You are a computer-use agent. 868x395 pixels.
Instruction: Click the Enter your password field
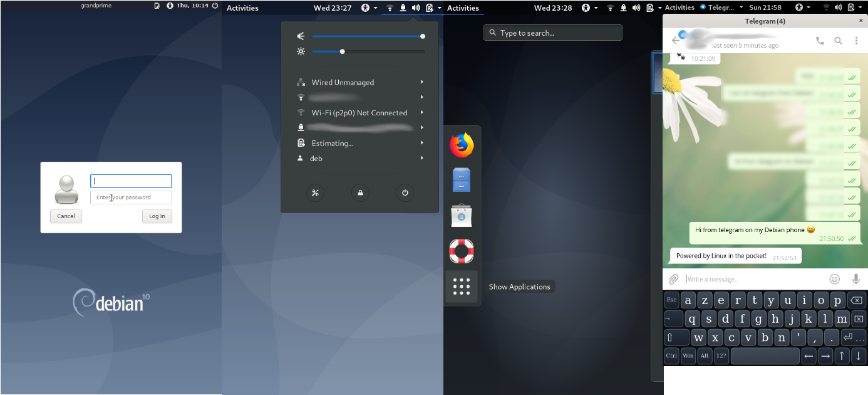point(131,197)
